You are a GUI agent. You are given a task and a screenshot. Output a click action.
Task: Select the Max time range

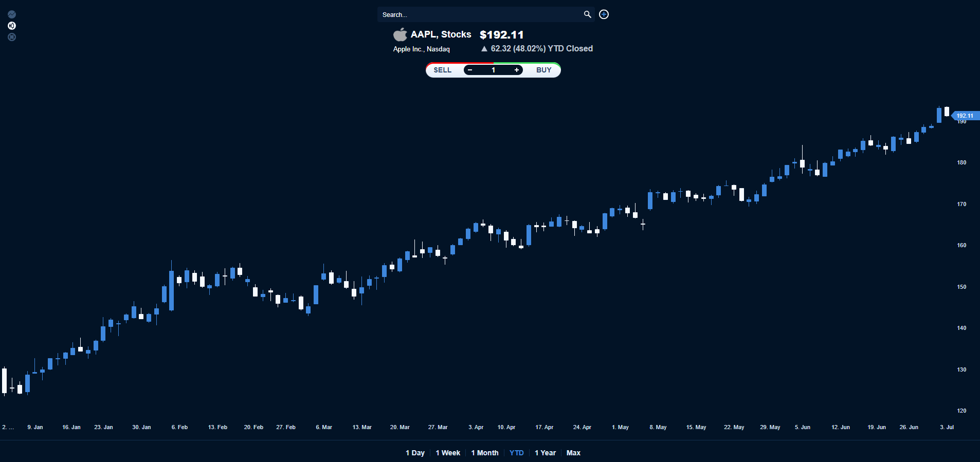click(573, 453)
